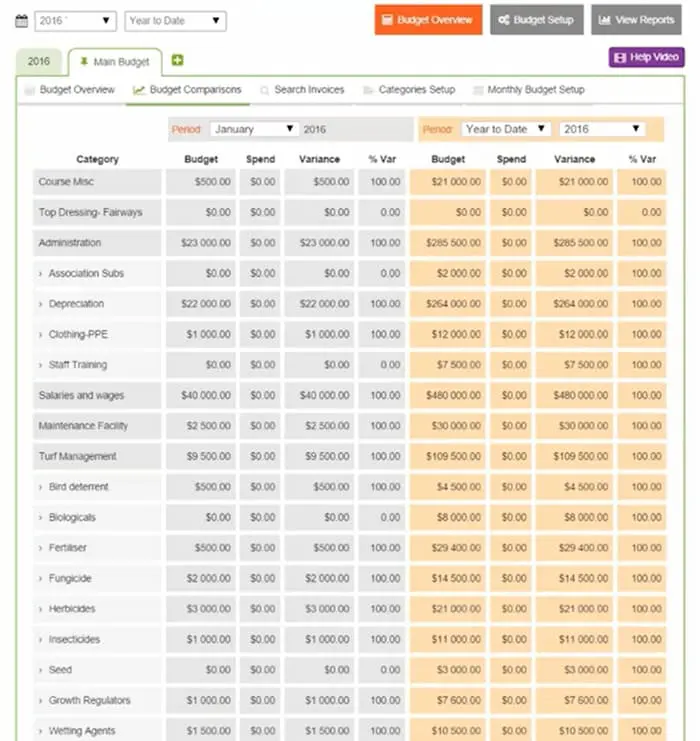Go to Search Invoices tab

(x=303, y=90)
